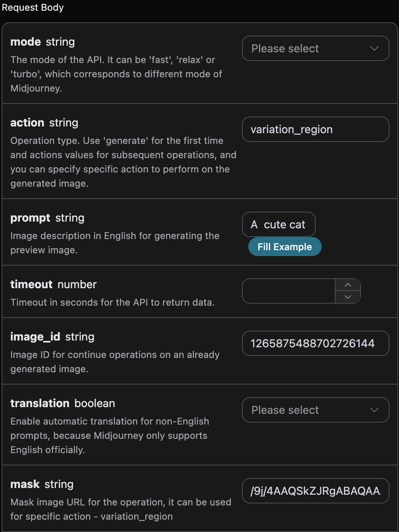Select the mask field starting with '/9j/4AAQ'

click(315, 491)
